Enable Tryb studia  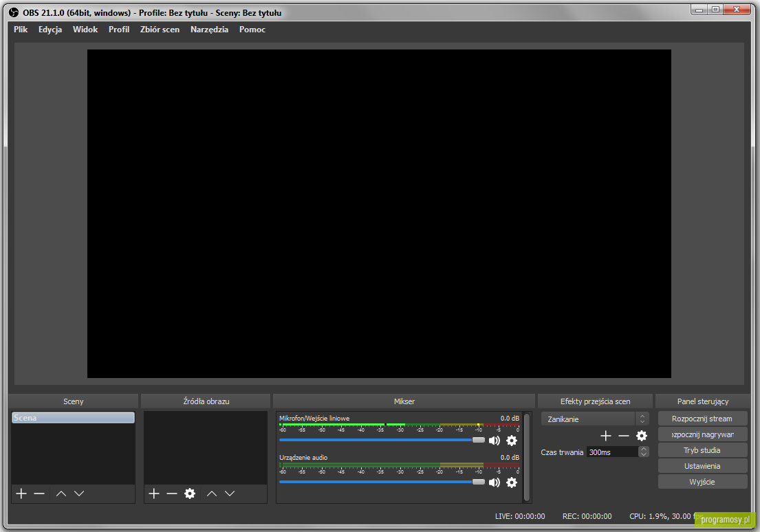702,450
